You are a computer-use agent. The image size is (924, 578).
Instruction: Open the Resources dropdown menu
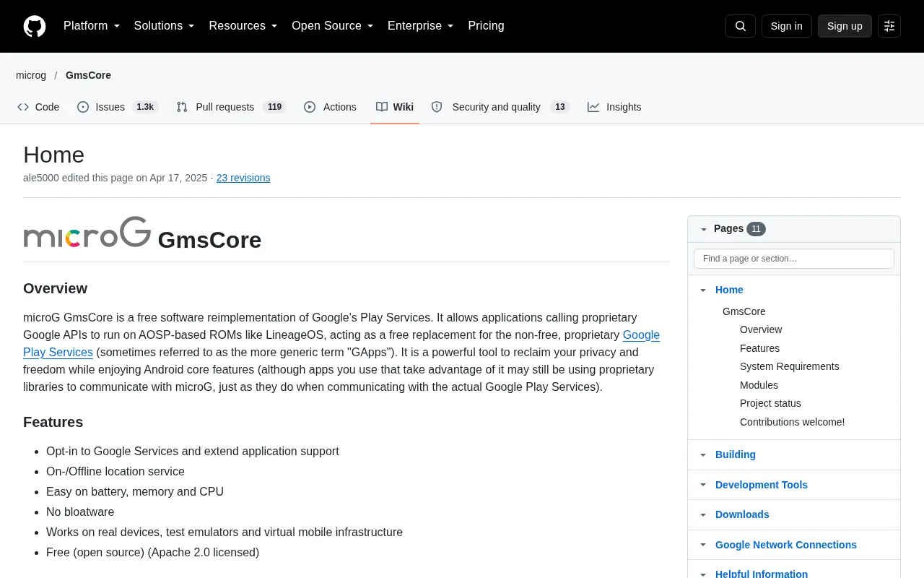click(243, 26)
